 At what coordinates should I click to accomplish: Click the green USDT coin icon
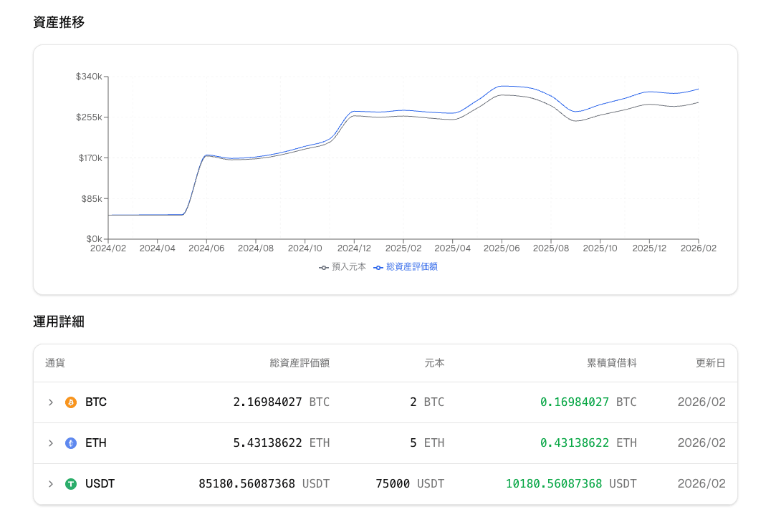71,484
